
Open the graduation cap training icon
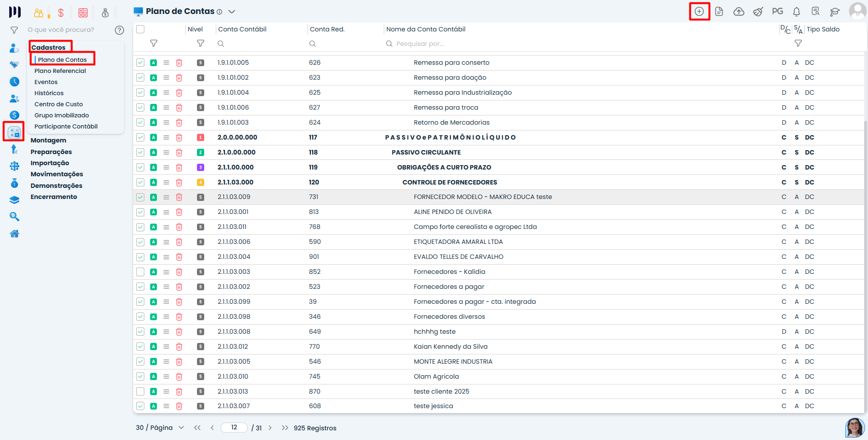(835, 12)
